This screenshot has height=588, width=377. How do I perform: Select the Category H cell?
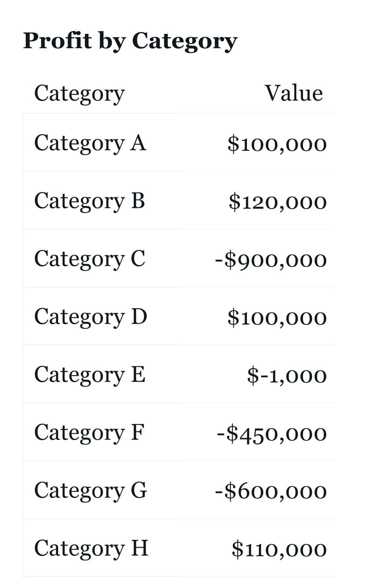91,548
